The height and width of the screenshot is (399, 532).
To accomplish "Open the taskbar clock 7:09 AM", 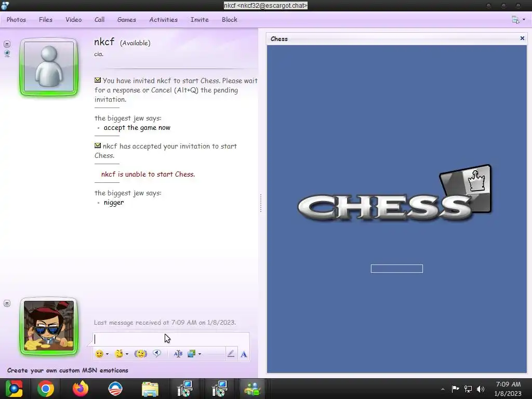I will point(508,389).
